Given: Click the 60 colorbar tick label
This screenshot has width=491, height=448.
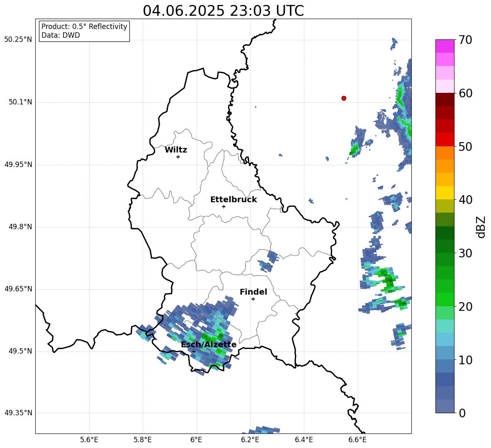Looking at the screenshot, I should (x=465, y=93).
